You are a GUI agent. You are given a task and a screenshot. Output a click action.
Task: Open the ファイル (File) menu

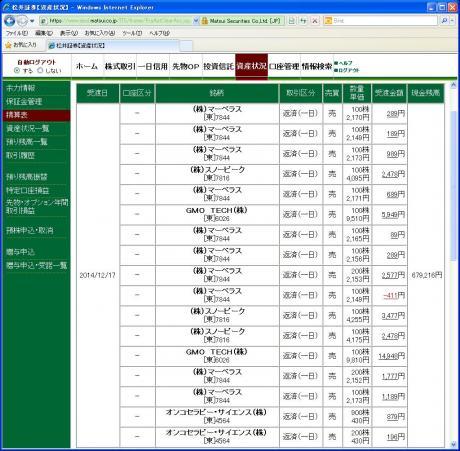[17, 33]
